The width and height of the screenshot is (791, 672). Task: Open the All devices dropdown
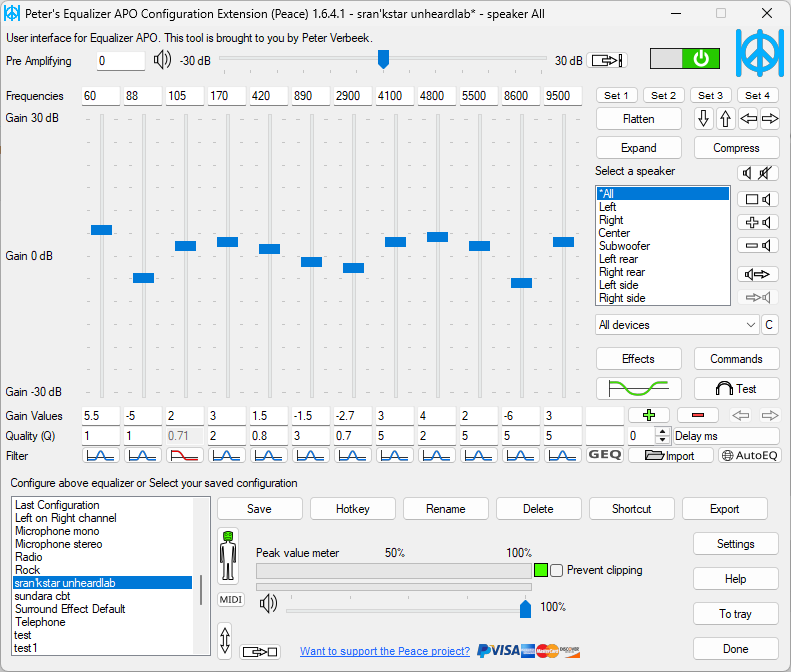[677, 325]
